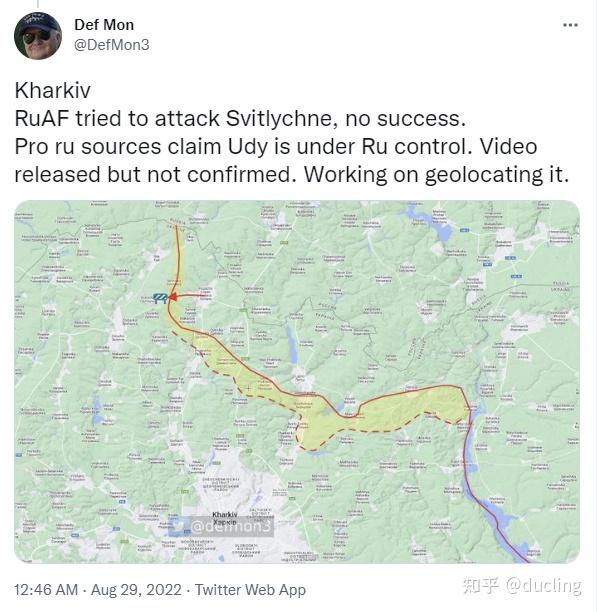The height and width of the screenshot is (612, 597).
Task: Click the Def Mon display name
Action: [x=104, y=25]
